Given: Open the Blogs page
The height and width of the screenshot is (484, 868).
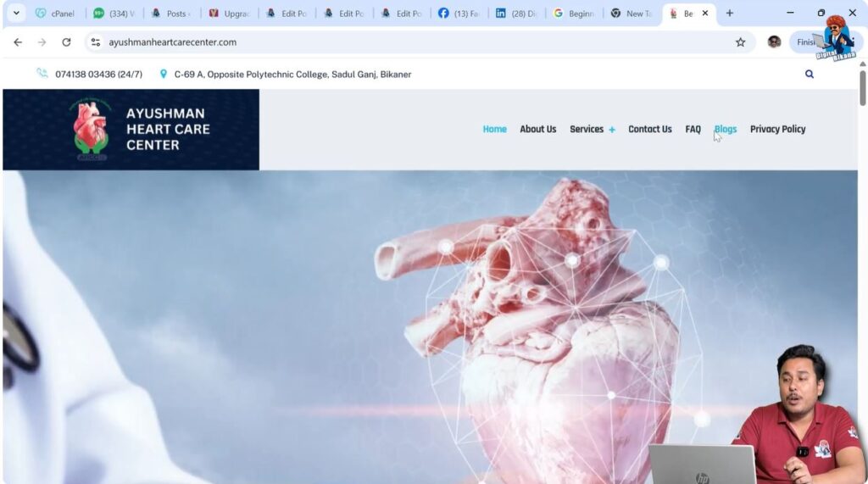Looking at the screenshot, I should tap(726, 129).
